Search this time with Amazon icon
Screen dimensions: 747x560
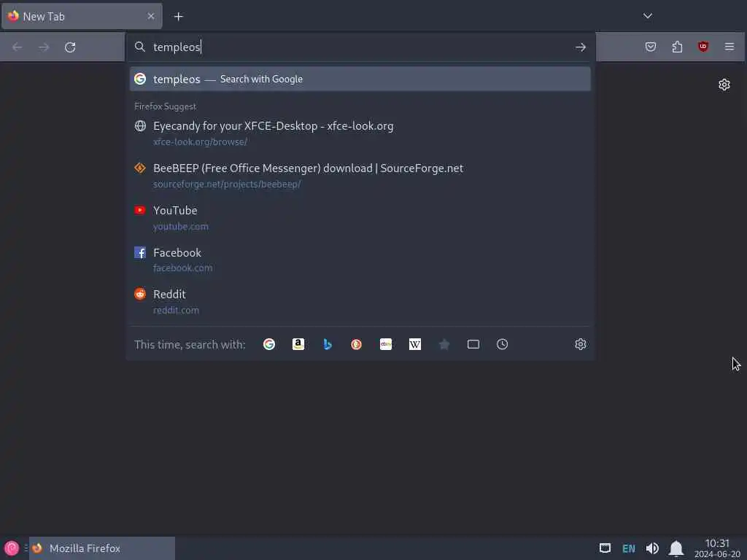click(298, 344)
